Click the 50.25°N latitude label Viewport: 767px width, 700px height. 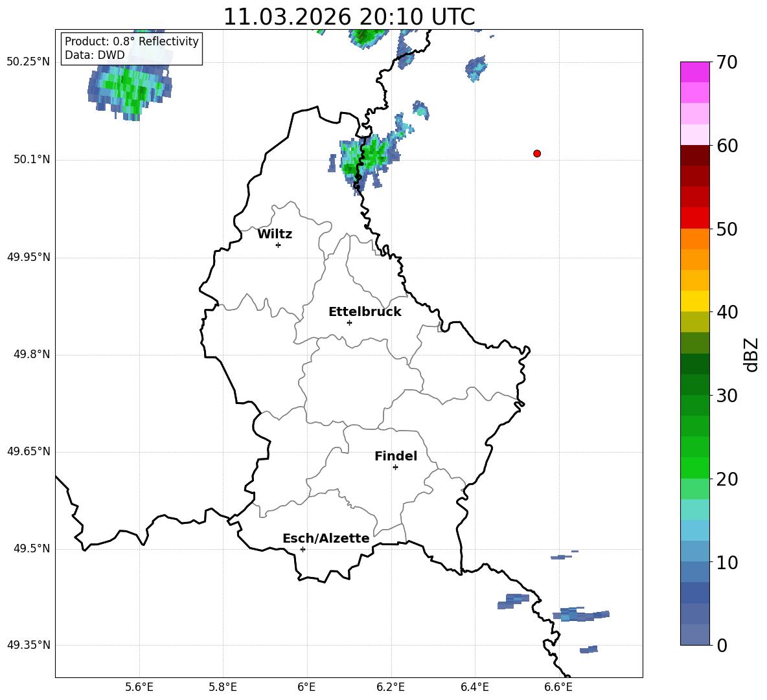(28, 62)
